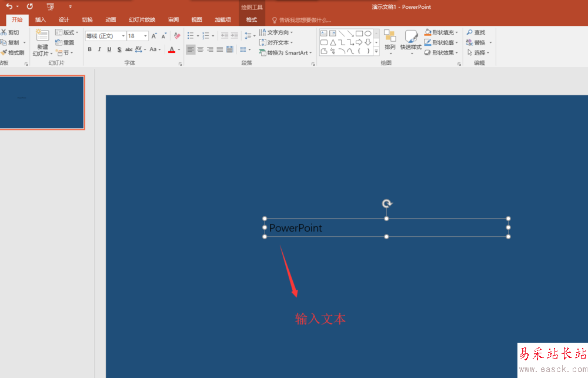This screenshot has height=378, width=588.
Task: Switch to the 动画 animations tab
Action: [111, 19]
